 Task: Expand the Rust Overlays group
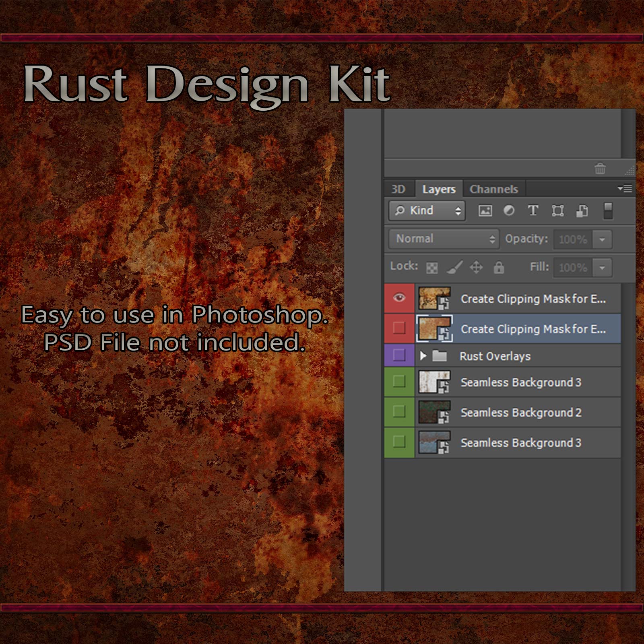click(423, 355)
